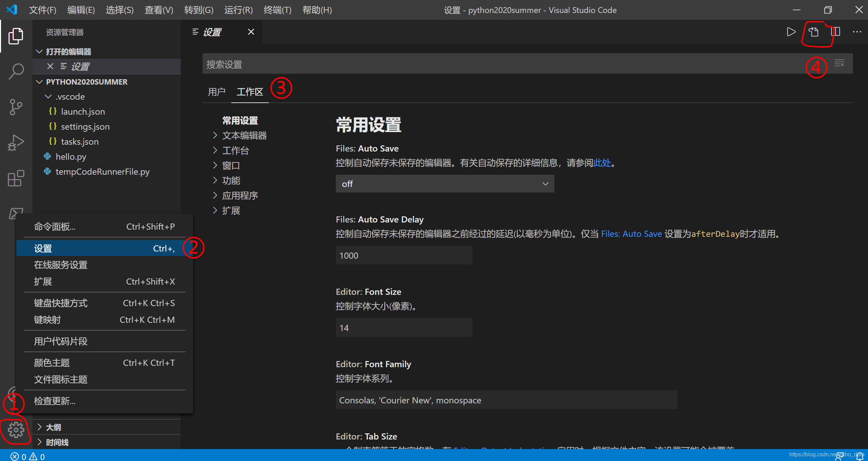Open the Run and Debug view
Screen dimensions: 868x461
pyautogui.click(x=15, y=143)
